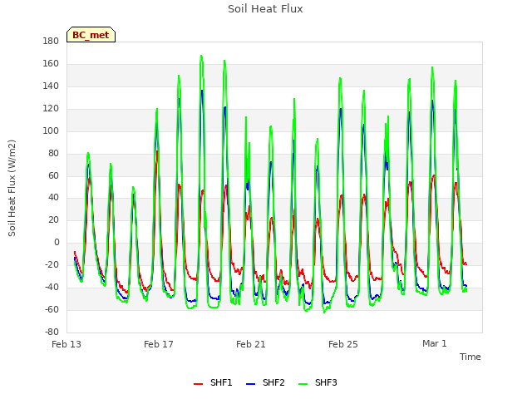Click the red SHF1 legend swatch
Viewport: 532px width, 399px height.
[x=198, y=384]
